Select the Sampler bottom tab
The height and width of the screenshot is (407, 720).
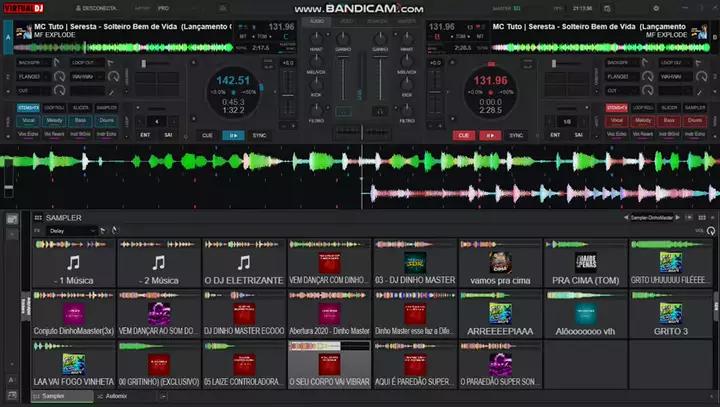[62, 396]
